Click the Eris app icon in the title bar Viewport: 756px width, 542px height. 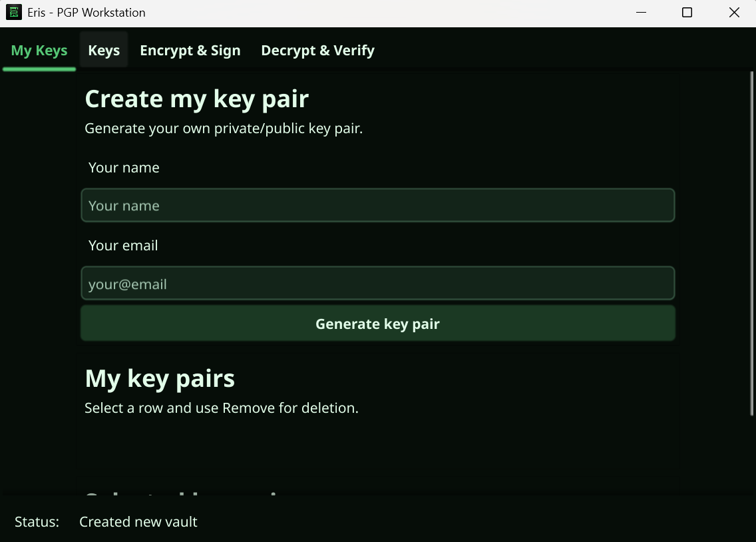[15, 12]
